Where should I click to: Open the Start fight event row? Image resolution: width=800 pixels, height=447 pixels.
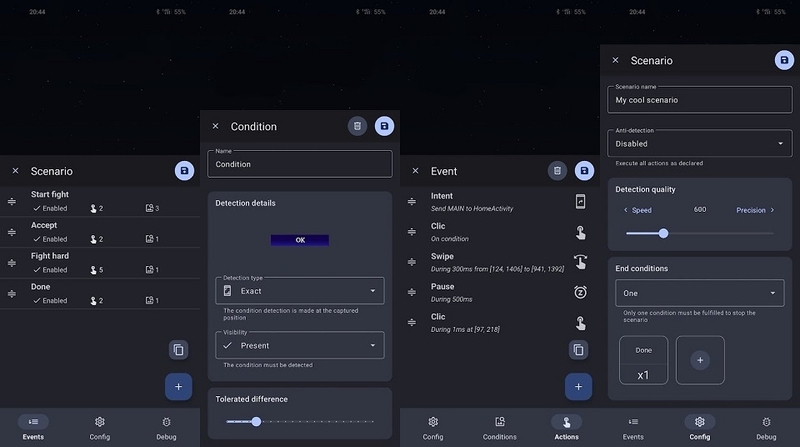(100, 201)
